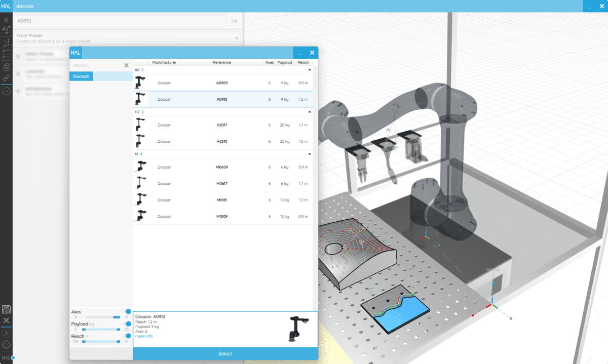This screenshot has height=364, width=608.
Task: Click the 20 kg payload cell
Action: [285, 125]
